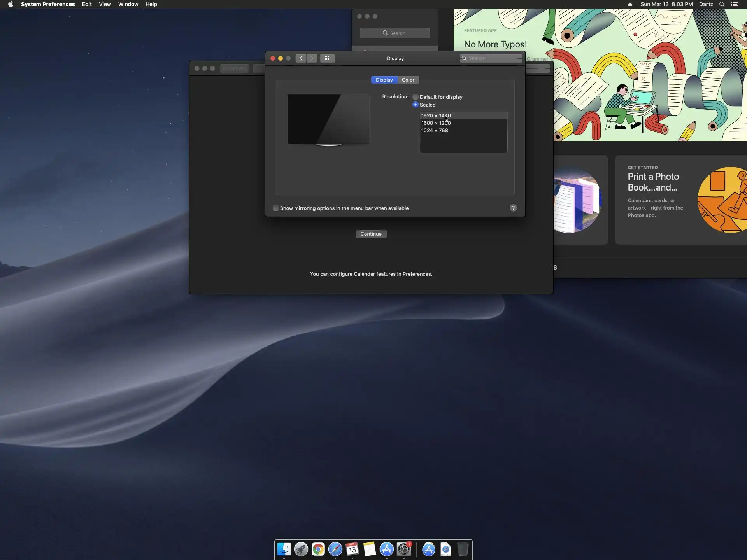Open Calendar icon in the Dock
This screenshot has height=560, width=747.
coord(352,549)
